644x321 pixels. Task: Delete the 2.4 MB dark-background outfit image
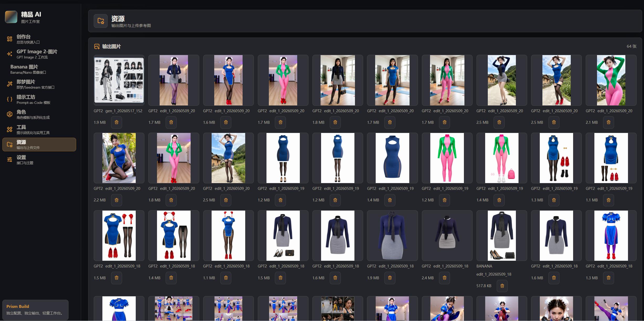pyautogui.click(x=444, y=278)
